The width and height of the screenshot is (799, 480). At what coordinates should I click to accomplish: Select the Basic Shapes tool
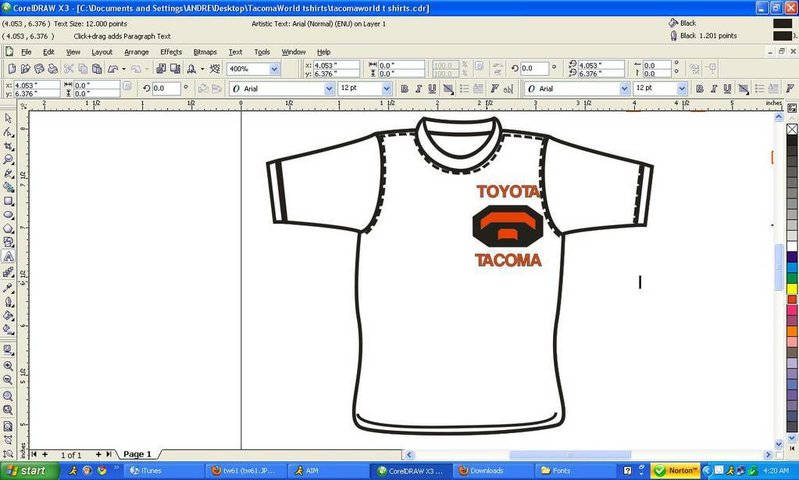8,243
